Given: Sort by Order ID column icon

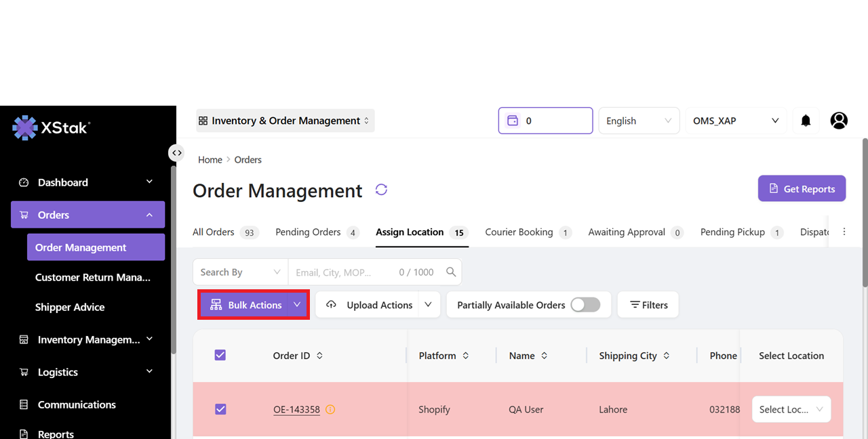Looking at the screenshot, I should (x=320, y=356).
